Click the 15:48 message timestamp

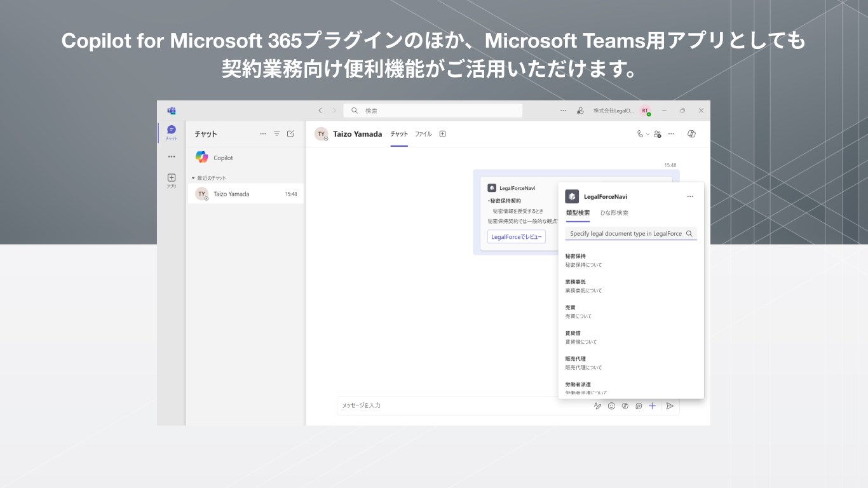point(670,165)
